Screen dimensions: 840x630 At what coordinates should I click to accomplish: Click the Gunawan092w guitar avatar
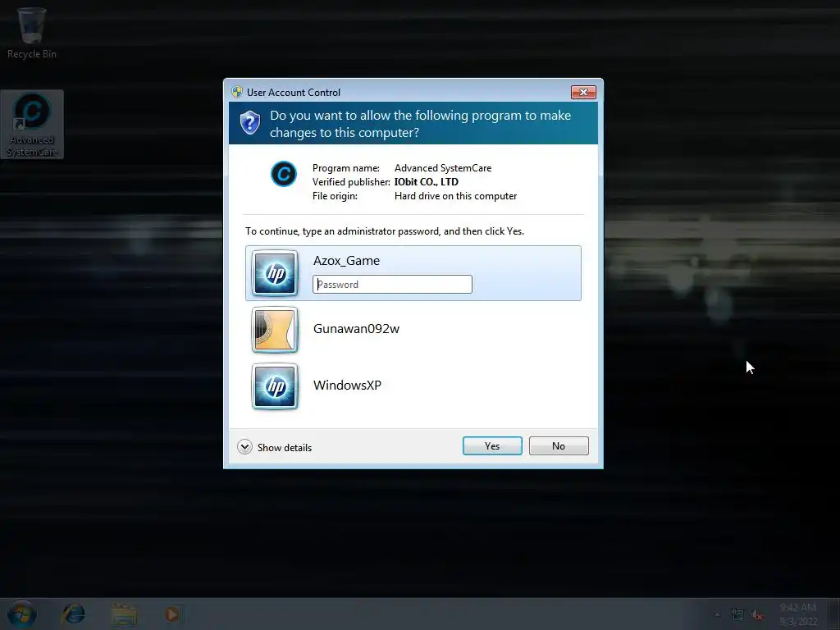pyautogui.click(x=275, y=330)
